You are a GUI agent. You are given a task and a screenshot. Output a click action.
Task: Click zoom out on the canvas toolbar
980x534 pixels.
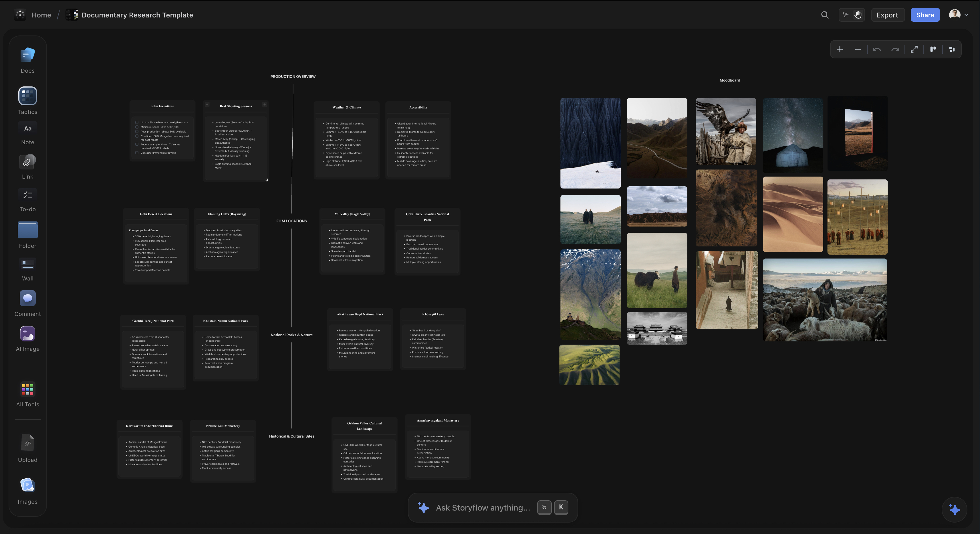pyautogui.click(x=858, y=49)
